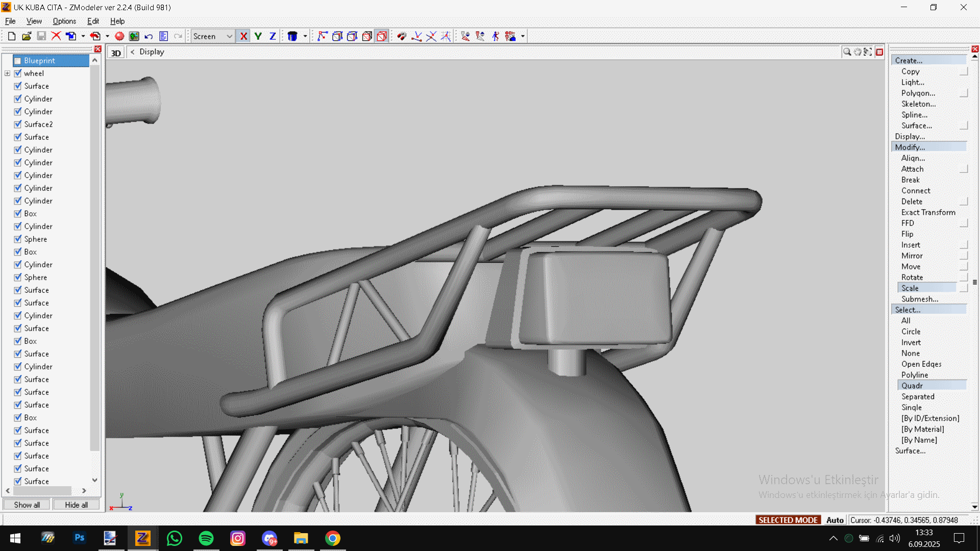Viewport: 980px width, 551px height.
Task: Uncheck the wheel object visibility checkbox
Action: tap(18, 73)
